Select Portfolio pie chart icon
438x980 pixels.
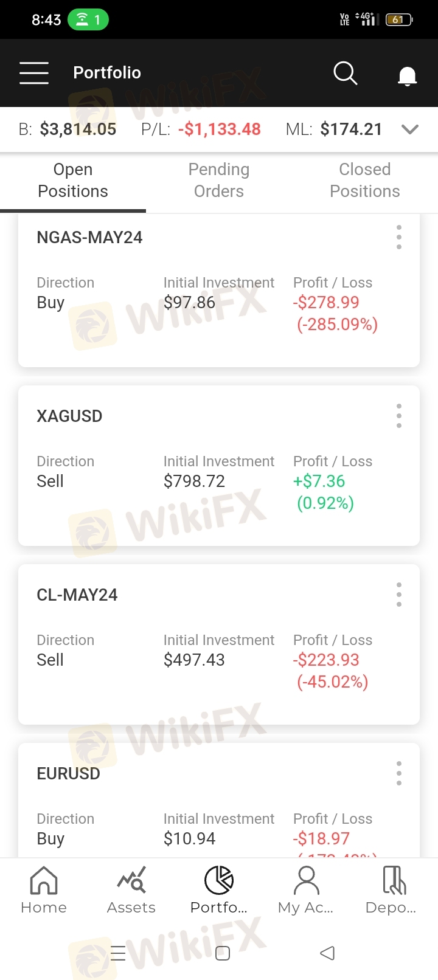(219, 882)
